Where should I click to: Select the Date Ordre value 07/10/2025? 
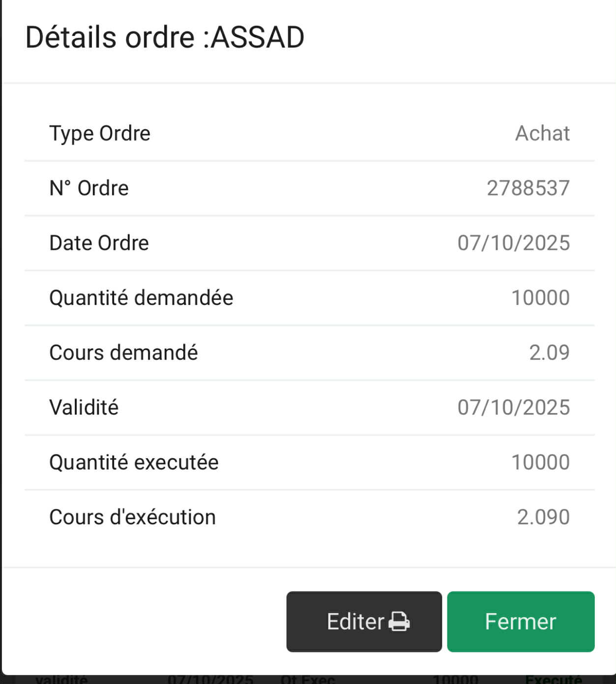(514, 243)
